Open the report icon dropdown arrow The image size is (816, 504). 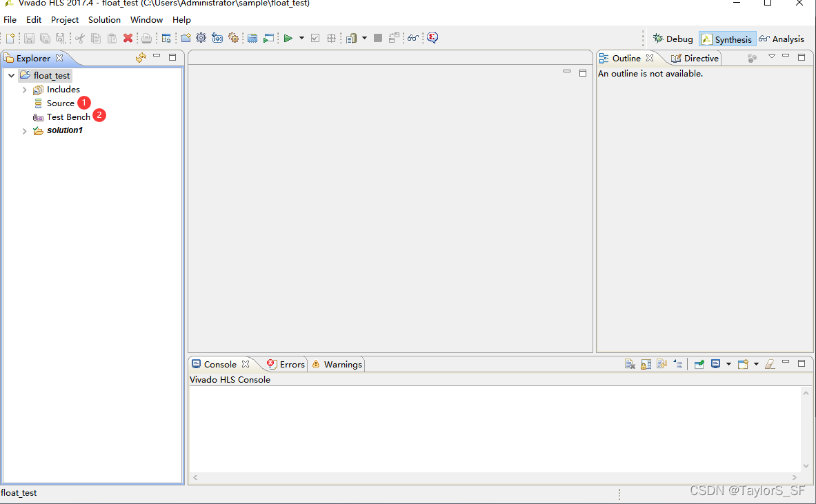(364, 38)
